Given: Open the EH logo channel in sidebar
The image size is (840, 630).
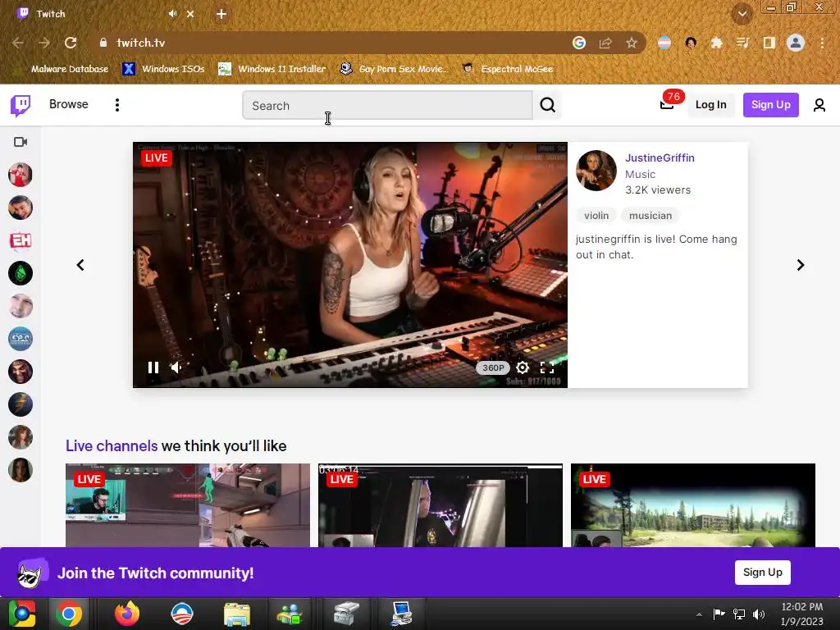Looking at the screenshot, I should 21,240.
